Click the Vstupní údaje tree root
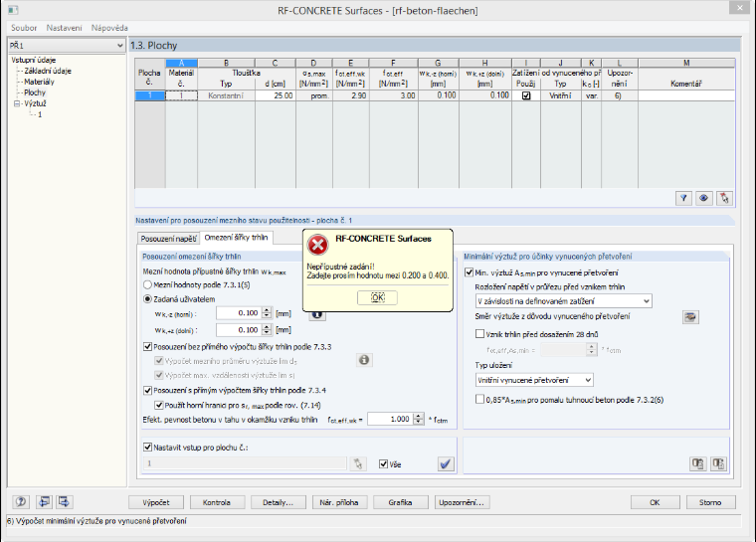Viewport: 756px width, 542px height. point(34,61)
